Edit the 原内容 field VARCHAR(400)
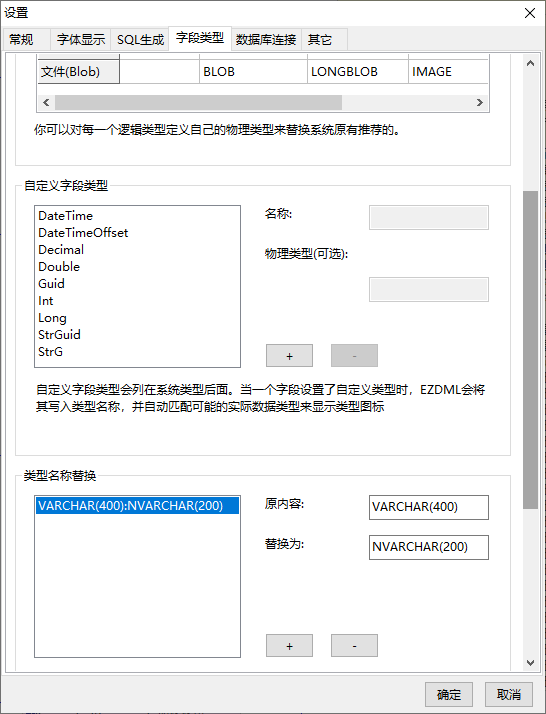Screen dimensions: 546x714 (429, 507)
